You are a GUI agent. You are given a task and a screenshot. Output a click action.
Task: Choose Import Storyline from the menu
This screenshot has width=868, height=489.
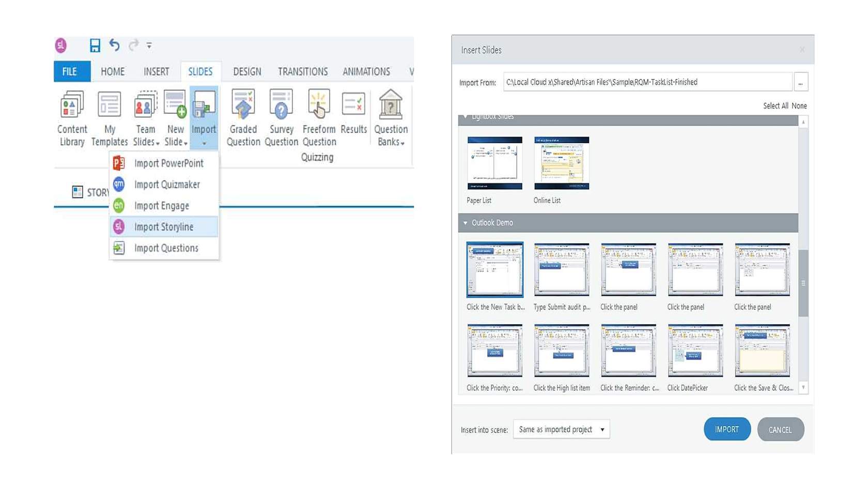point(164,226)
